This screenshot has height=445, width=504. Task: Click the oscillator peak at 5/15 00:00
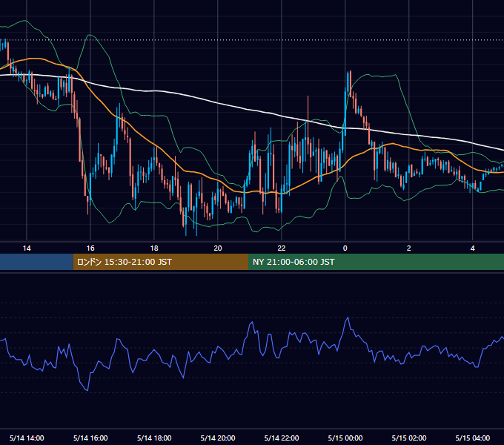click(348, 317)
